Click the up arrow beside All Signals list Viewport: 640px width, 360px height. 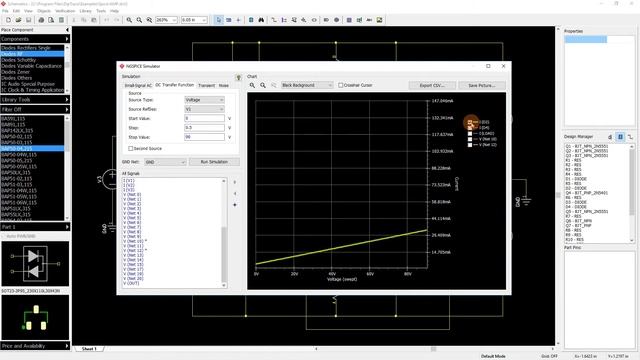tap(235, 182)
